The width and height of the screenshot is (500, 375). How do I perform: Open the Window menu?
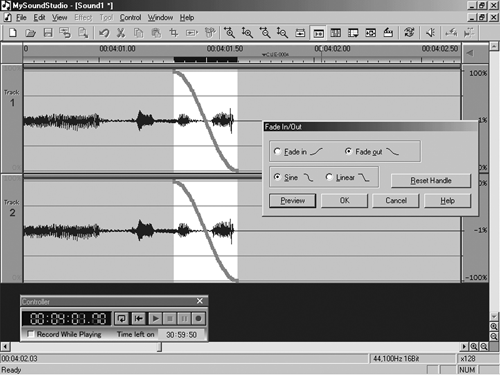click(x=160, y=17)
